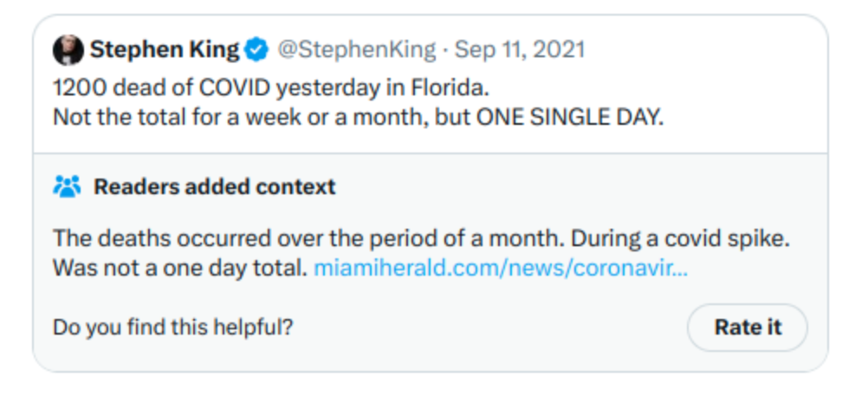The width and height of the screenshot is (868, 397).
Task: Select the Readers added context people icon
Action: (67, 186)
